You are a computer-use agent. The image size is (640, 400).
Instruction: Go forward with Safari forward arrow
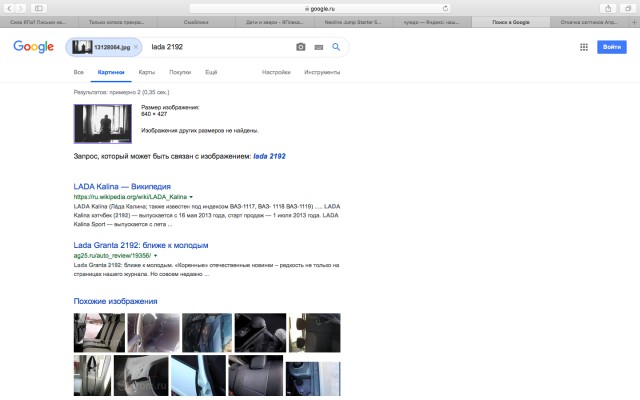20,8
